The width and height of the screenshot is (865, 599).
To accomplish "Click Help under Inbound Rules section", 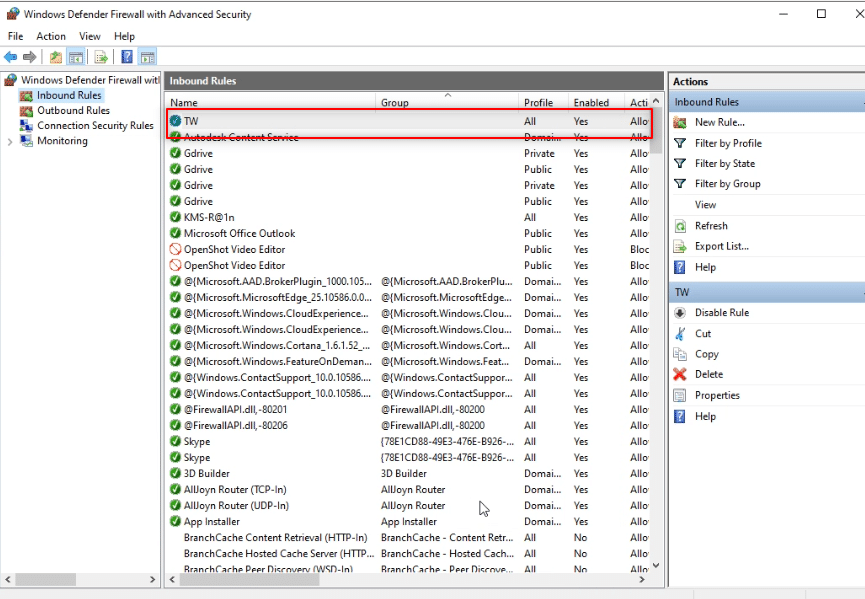I will [705, 268].
